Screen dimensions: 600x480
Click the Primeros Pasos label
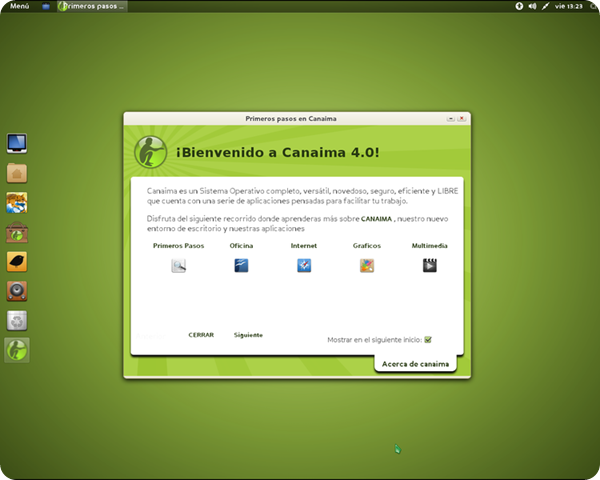point(178,246)
